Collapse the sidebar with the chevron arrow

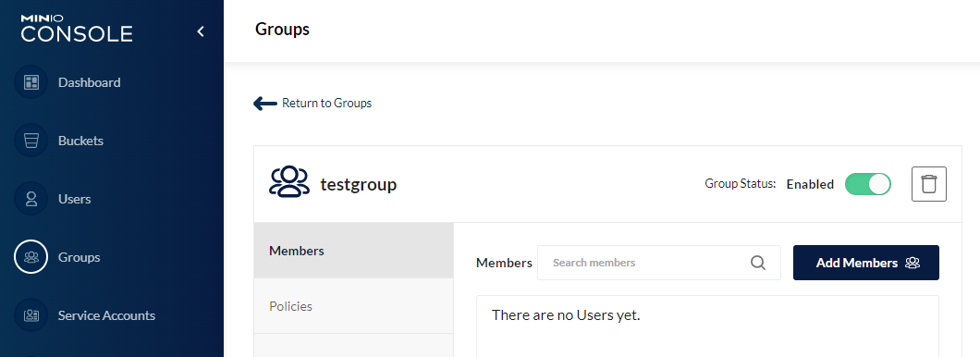tap(201, 31)
